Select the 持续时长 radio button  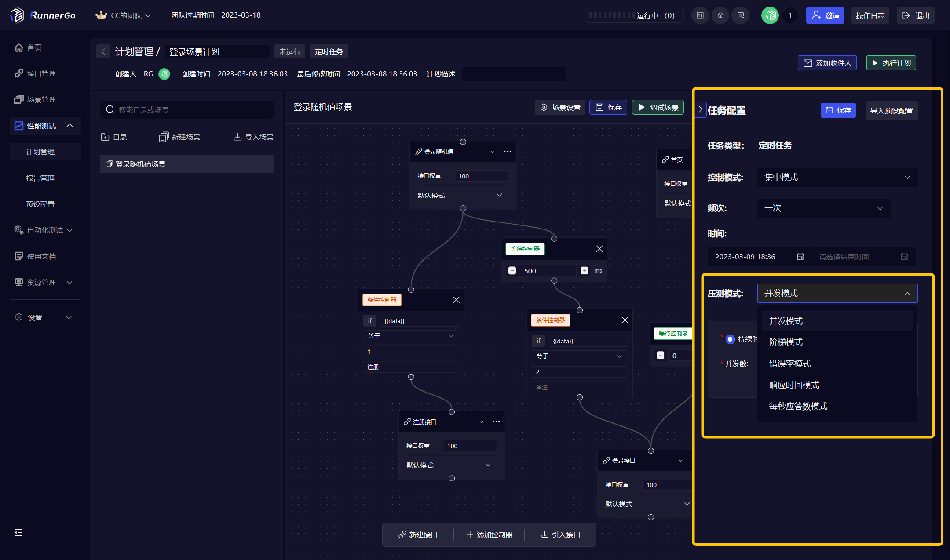click(730, 339)
